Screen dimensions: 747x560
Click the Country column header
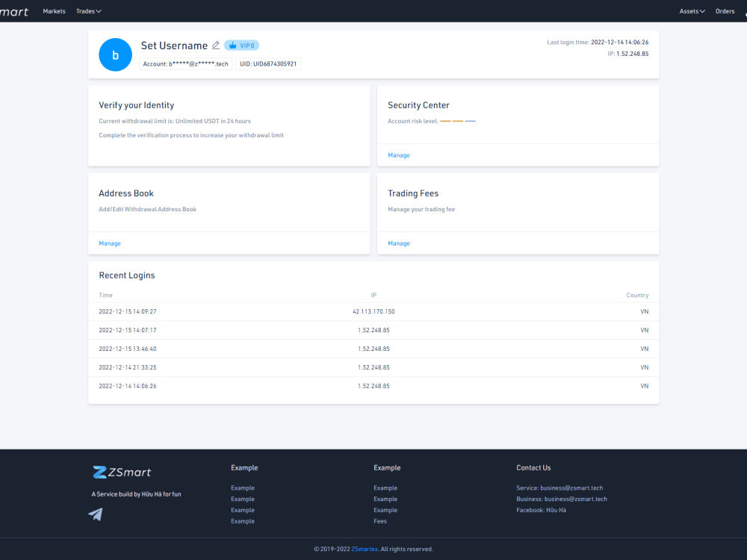pyautogui.click(x=637, y=295)
